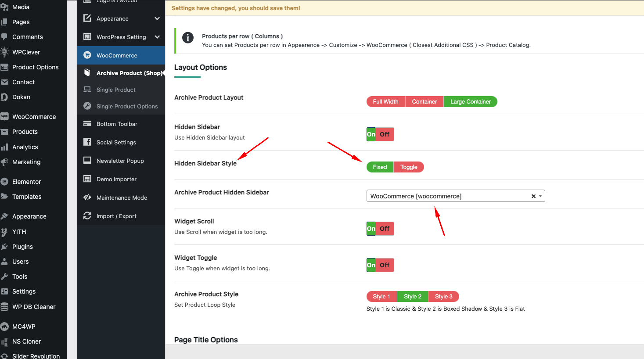This screenshot has width=644, height=359.
Task: Click the Products archive icon
Action: 4,132
